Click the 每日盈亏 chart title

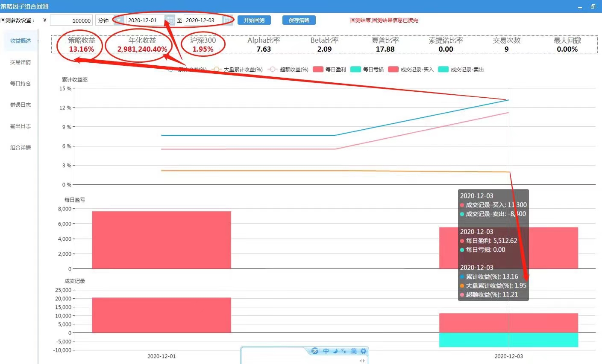[x=75, y=200]
